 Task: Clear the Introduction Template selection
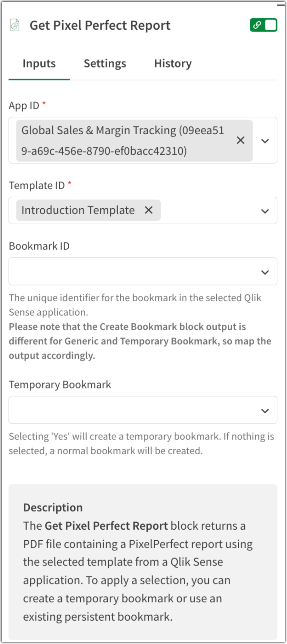tap(149, 210)
